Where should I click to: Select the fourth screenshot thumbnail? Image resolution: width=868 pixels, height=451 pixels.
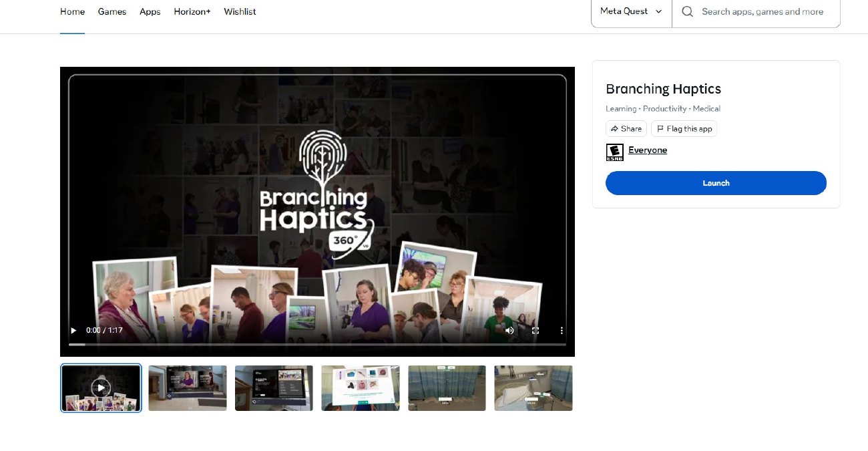pyautogui.click(x=361, y=388)
